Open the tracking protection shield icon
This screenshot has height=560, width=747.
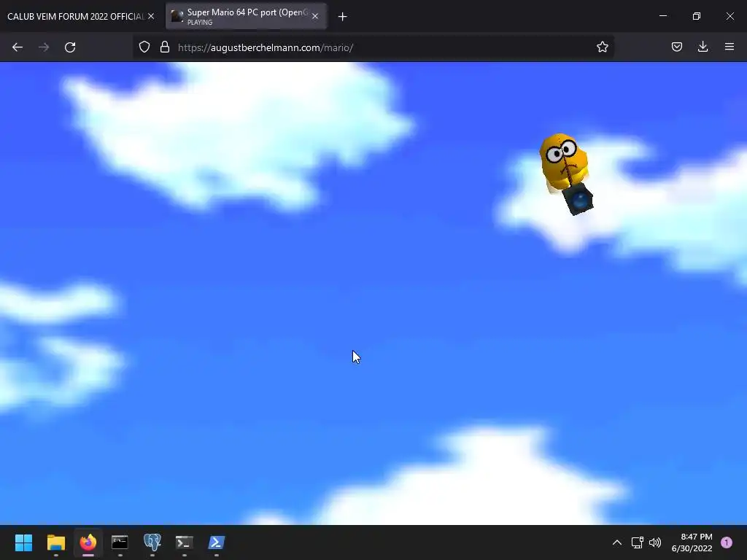coord(144,47)
